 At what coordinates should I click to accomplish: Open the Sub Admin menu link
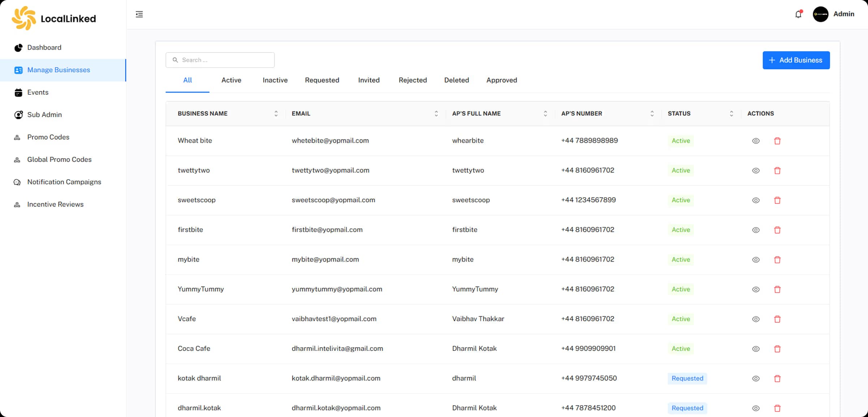(x=44, y=115)
